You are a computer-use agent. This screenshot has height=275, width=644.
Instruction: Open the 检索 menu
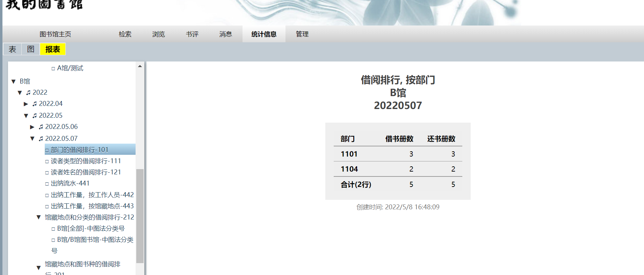125,34
